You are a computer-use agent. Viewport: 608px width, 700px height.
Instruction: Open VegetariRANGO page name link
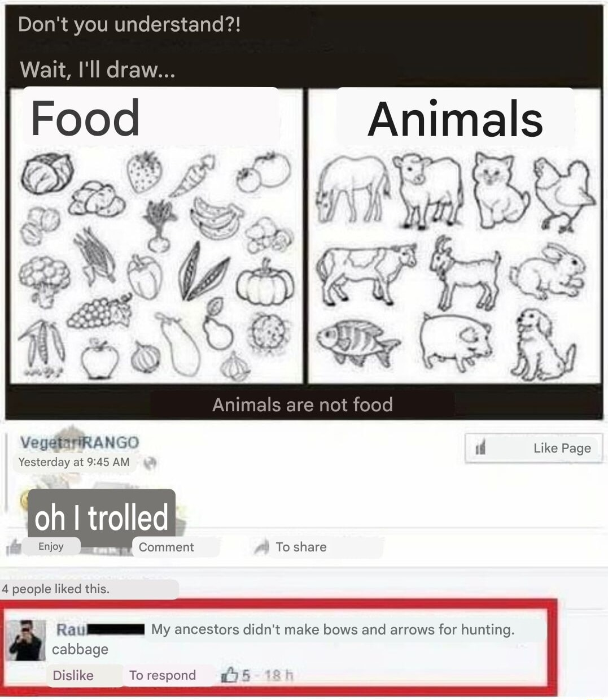tap(79, 442)
